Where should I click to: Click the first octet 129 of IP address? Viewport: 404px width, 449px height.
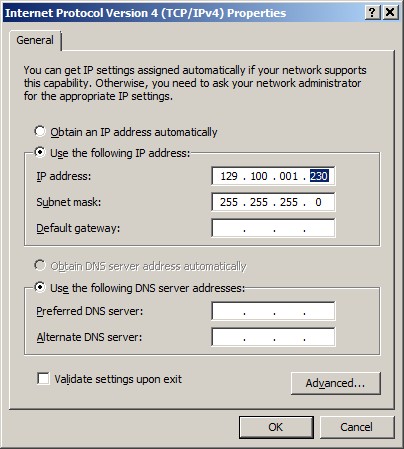coord(229,176)
